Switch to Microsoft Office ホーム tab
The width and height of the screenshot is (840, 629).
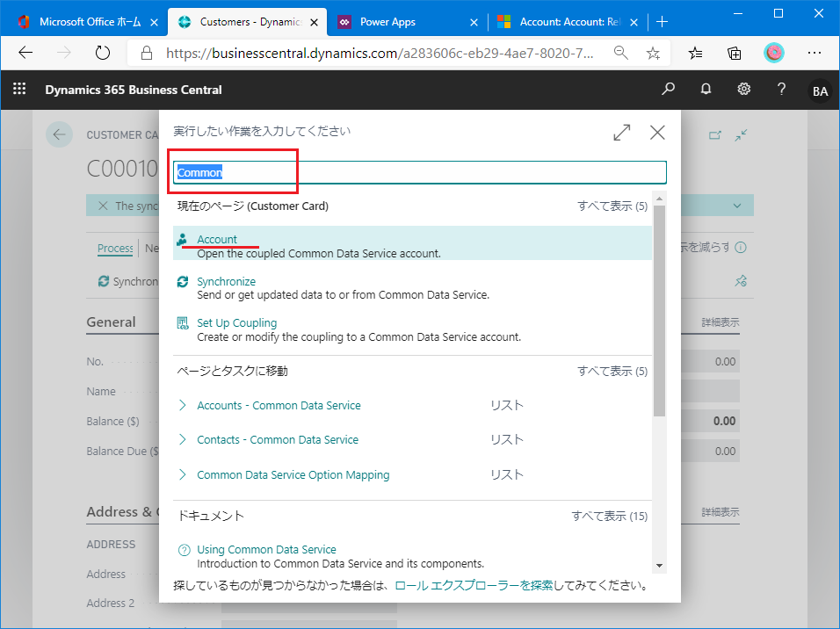80,22
